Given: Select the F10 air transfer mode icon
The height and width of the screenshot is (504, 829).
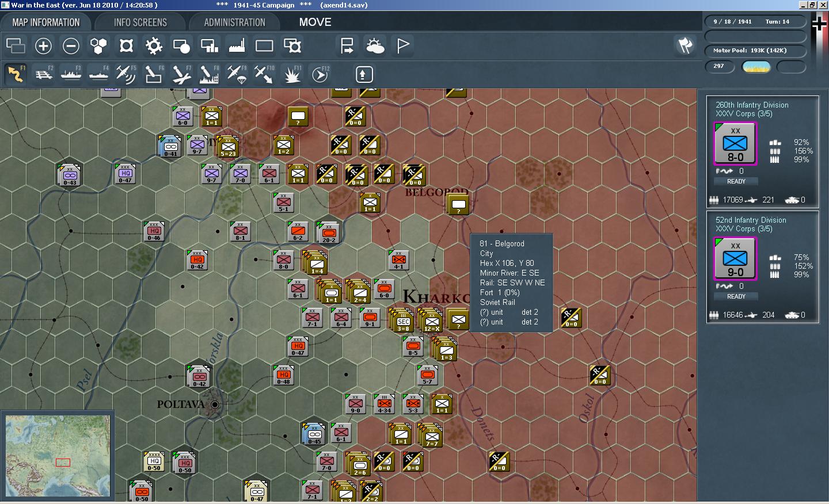Looking at the screenshot, I should [x=264, y=74].
